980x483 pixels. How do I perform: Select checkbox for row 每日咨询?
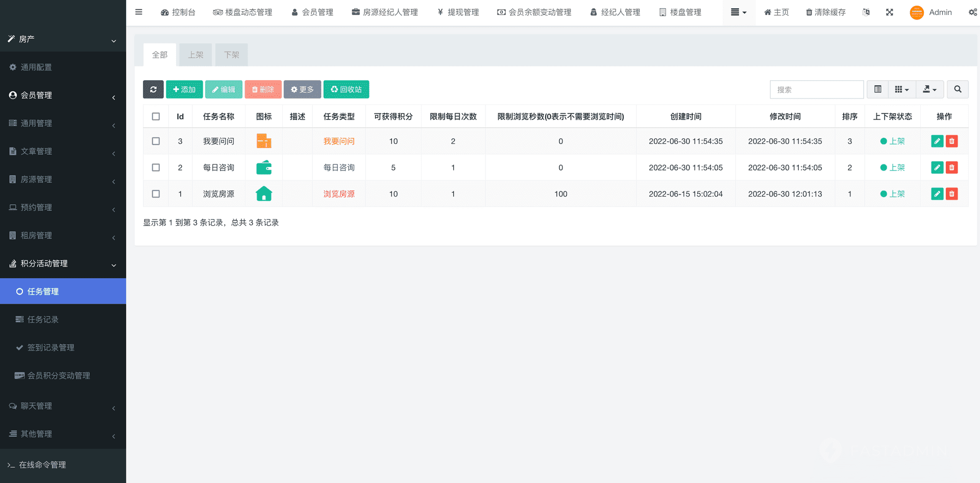click(156, 167)
